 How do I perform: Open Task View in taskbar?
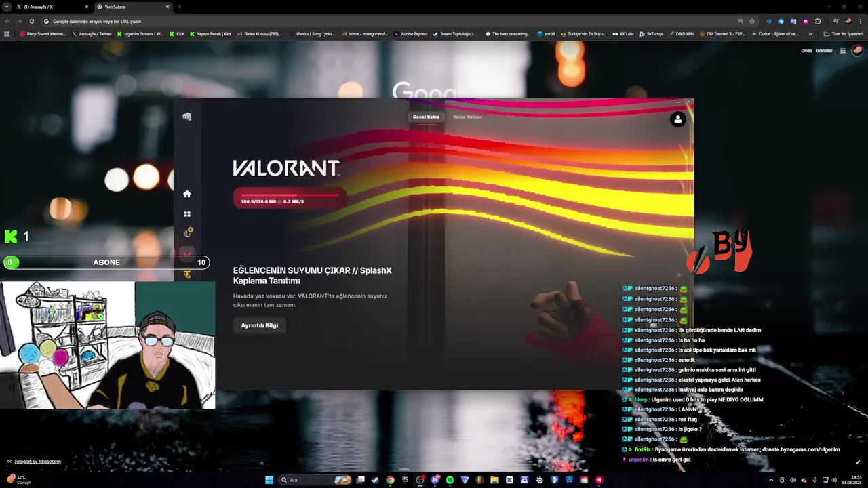361,480
